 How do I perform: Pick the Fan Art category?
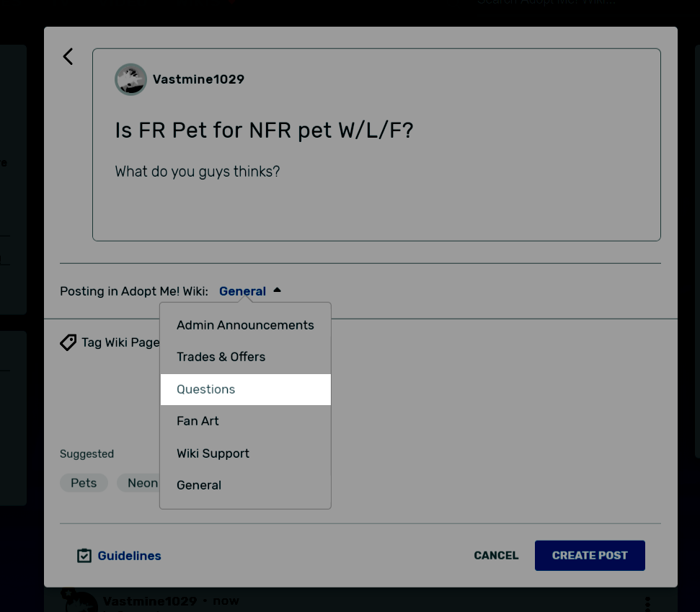click(246, 421)
